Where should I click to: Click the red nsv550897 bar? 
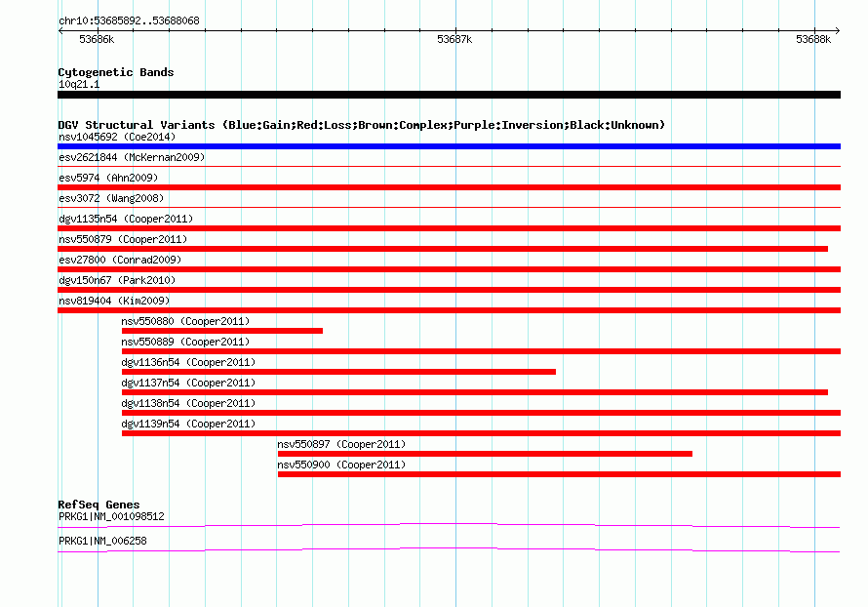point(485,454)
